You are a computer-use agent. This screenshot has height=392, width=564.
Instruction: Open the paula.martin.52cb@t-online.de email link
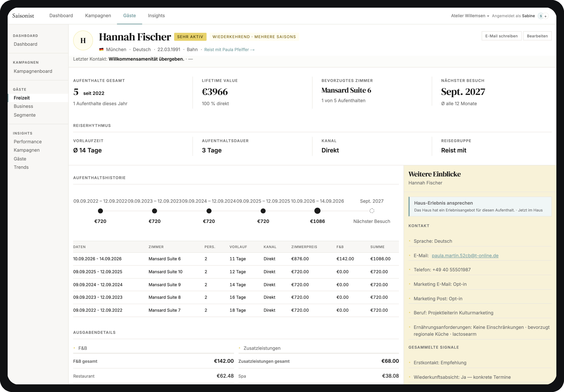click(x=465, y=255)
